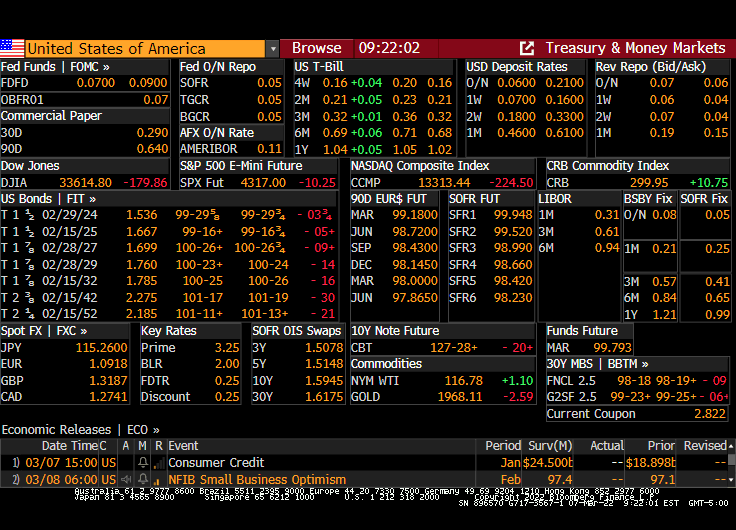Click the FNCL 2.5 MBS row
Viewport: 736px width, 530px height.
click(637, 381)
